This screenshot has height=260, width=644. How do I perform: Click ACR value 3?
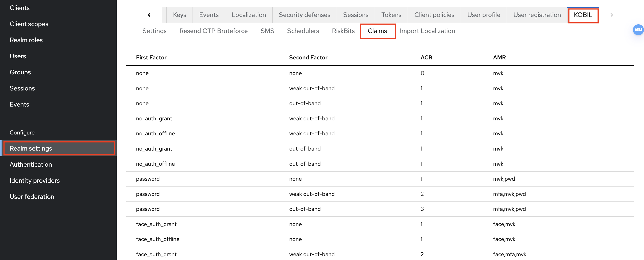point(422,209)
